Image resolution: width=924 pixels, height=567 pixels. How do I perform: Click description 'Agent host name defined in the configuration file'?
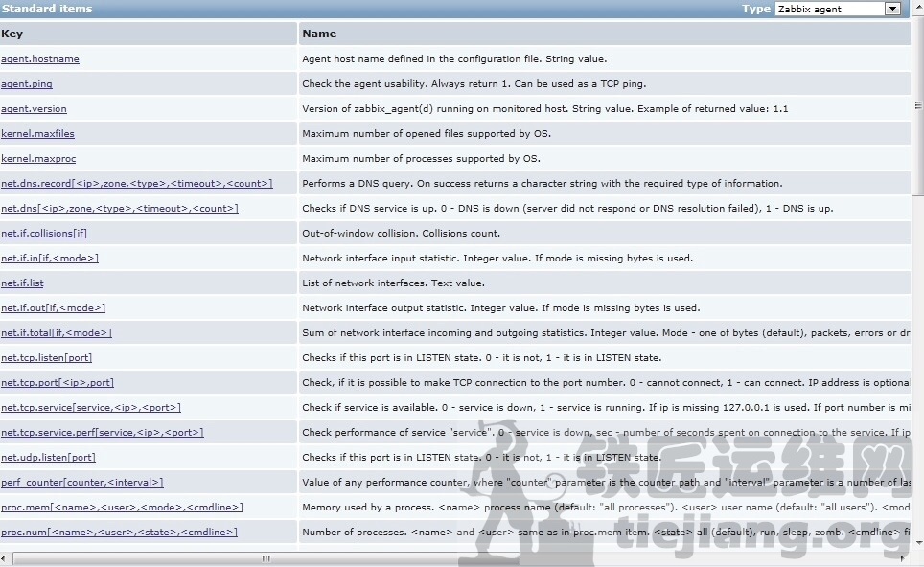[454, 58]
